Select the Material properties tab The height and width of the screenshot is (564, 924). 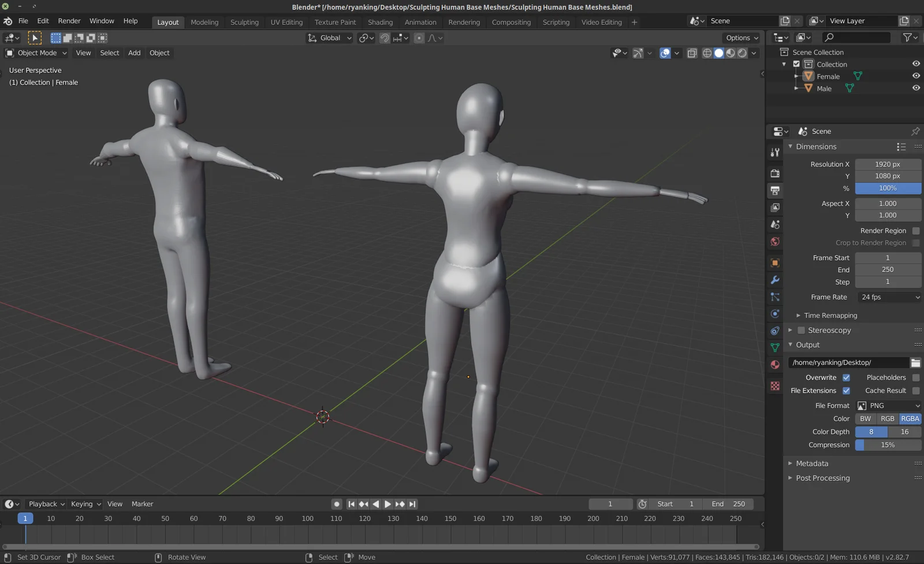tap(774, 365)
